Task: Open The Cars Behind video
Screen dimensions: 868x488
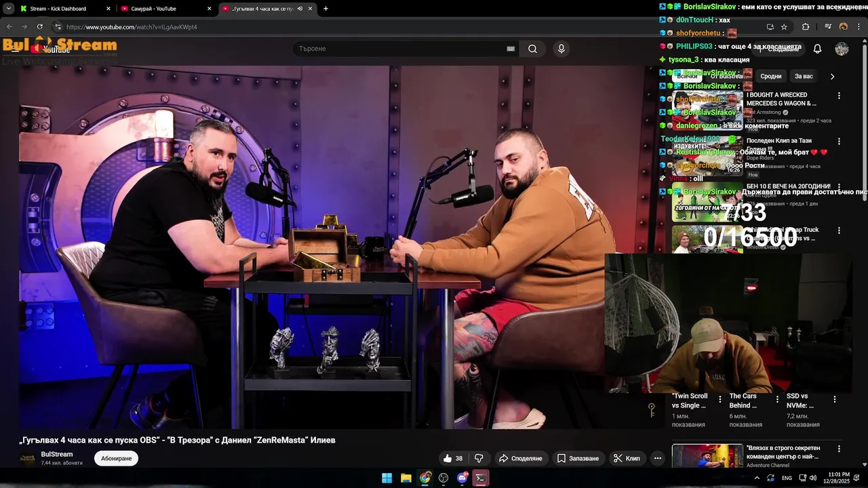Action: coord(743,401)
